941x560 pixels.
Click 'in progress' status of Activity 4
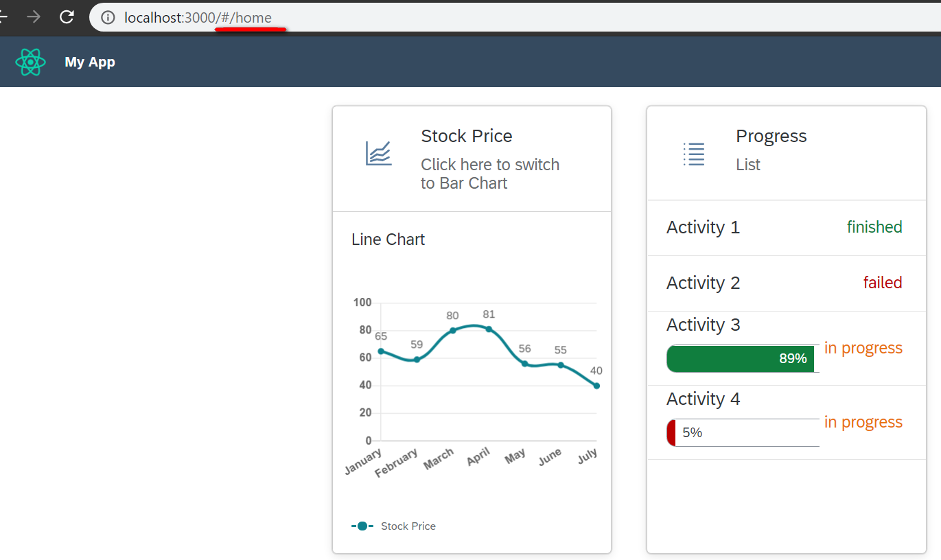pyautogui.click(x=863, y=423)
